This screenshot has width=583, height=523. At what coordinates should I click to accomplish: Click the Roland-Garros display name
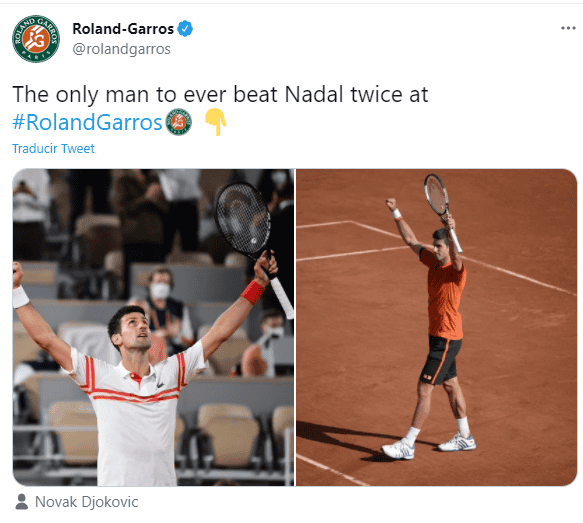click(123, 29)
